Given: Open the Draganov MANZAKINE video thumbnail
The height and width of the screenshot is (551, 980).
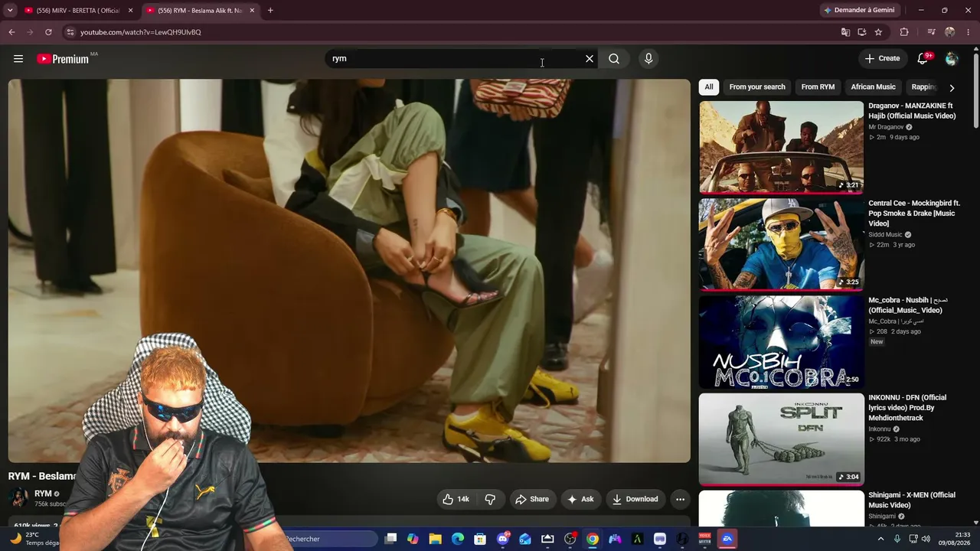Looking at the screenshot, I should pyautogui.click(x=781, y=147).
